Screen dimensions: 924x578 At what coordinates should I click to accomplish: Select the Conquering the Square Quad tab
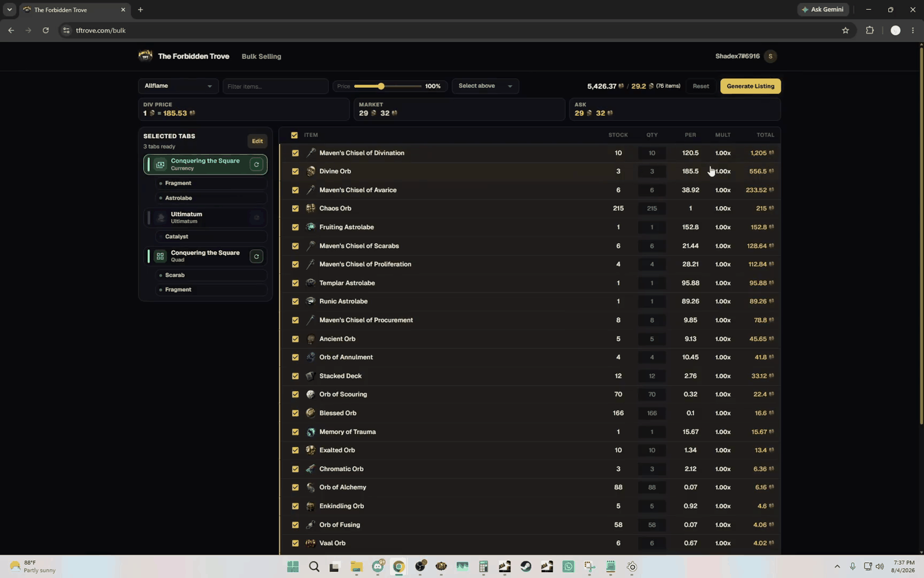point(206,257)
